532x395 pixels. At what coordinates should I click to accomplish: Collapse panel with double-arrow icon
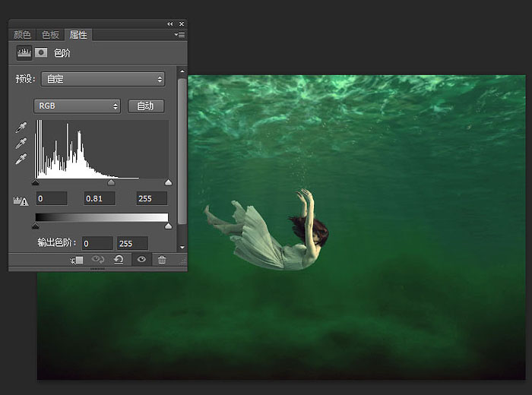pyautogui.click(x=169, y=24)
